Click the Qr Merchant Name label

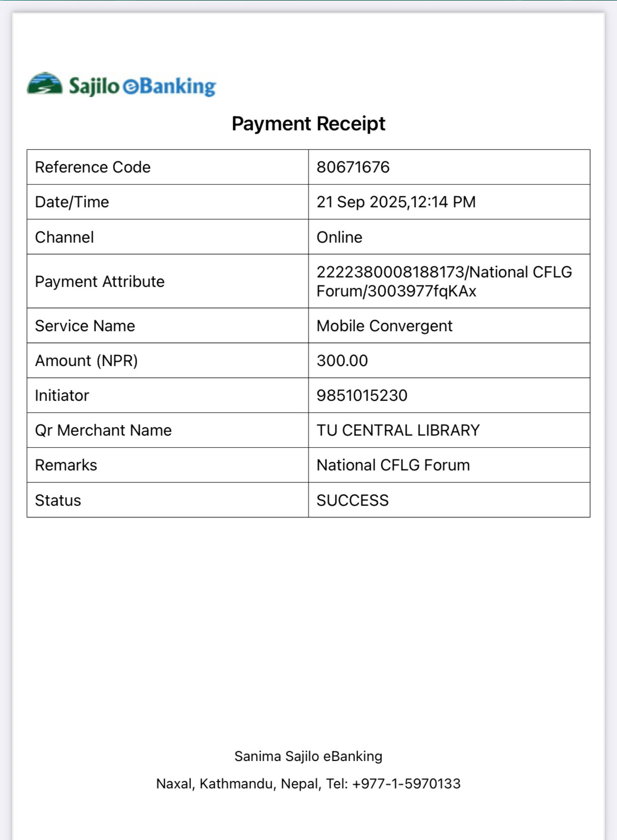click(103, 430)
